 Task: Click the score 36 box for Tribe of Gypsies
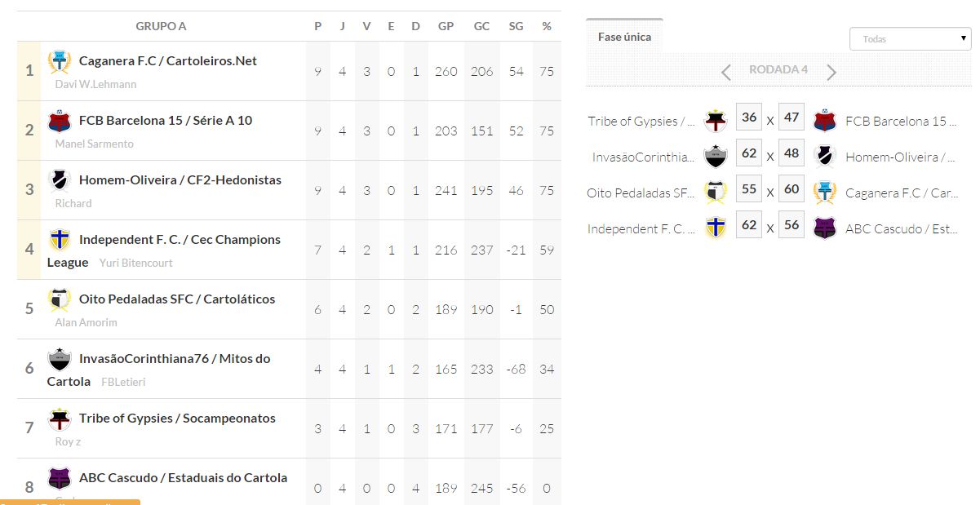(749, 117)
